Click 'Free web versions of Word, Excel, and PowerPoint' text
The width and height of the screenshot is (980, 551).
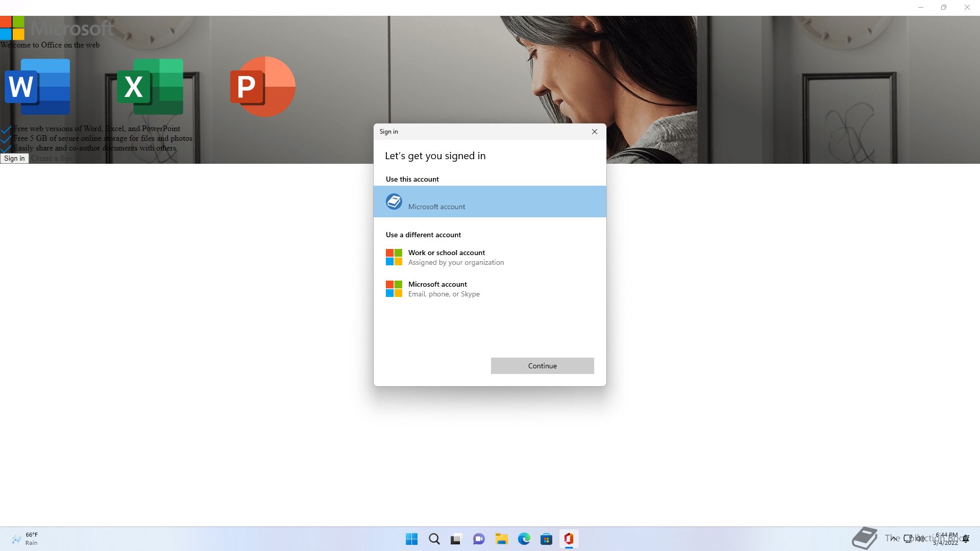pyautogui.click(x=96, y=129)
